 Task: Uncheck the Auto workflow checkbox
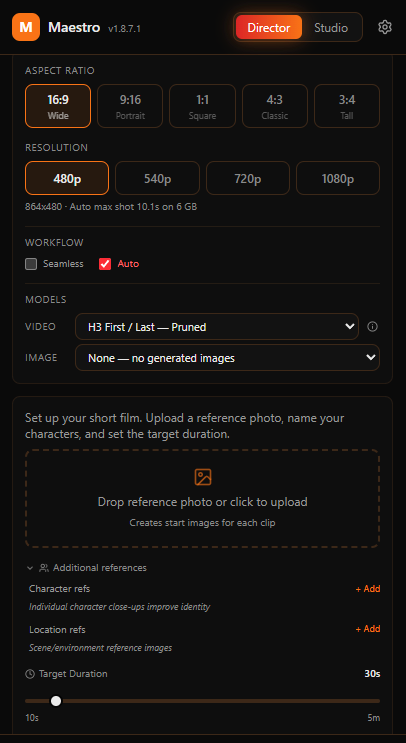pyautogui.click(x=105, y=264)
